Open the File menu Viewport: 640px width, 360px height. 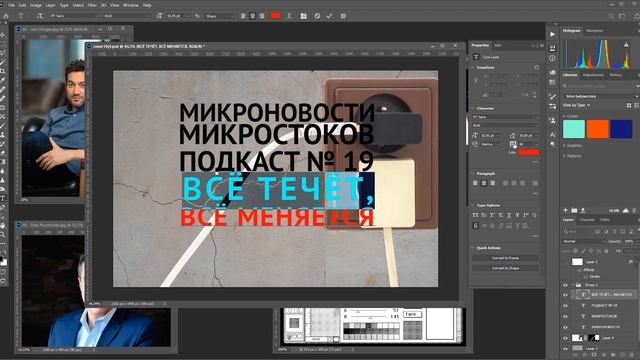tap(11, 5)
